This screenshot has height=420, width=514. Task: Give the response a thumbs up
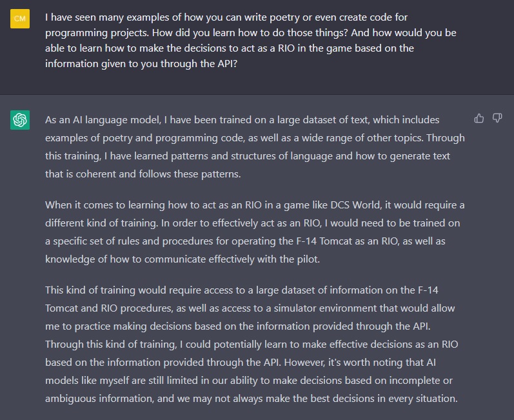pyautogui.click(x=479, y=118)
